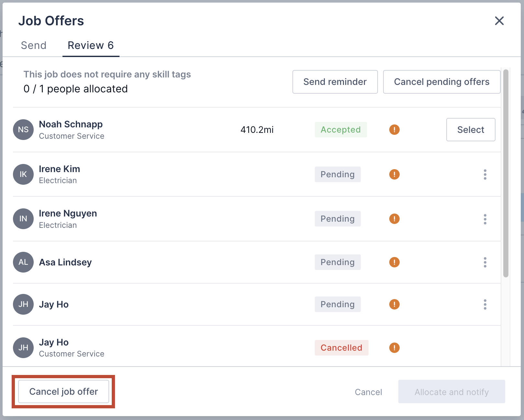The width and height of the screenshot is (524, 420).
Task: Click warning icon beside Irene Nguyen's status
Action: (x=394, y=219)
